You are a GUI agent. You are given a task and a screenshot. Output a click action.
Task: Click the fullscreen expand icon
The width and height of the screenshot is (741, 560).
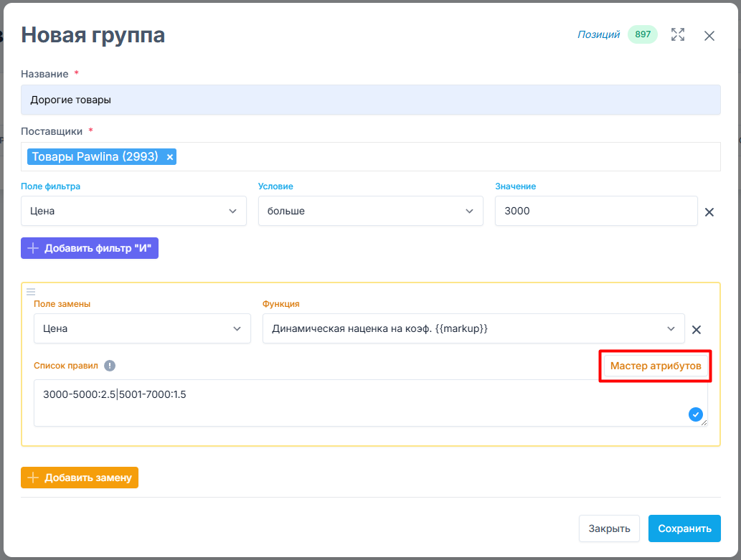pos(678,34)
